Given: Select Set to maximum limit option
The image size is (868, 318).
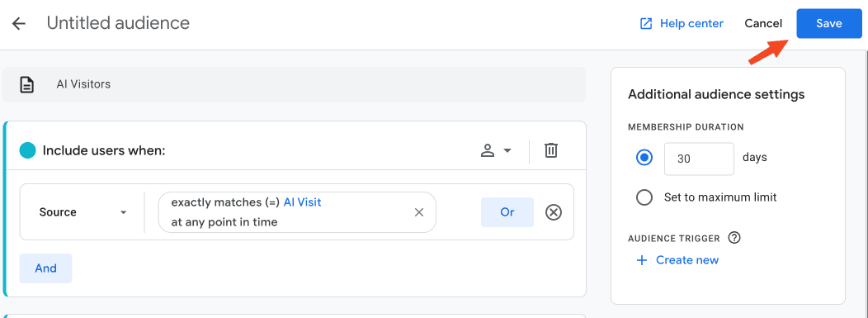Looking at the screenshot, I should point(644,197).
